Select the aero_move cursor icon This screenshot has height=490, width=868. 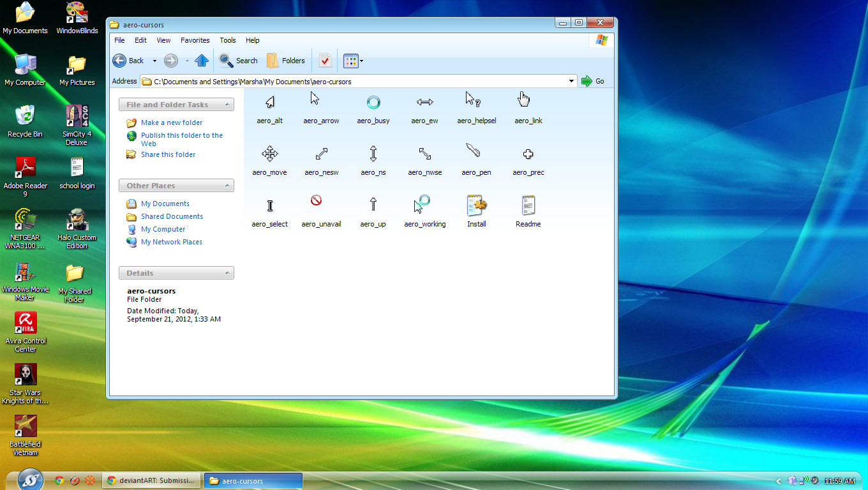pos(269,154)
